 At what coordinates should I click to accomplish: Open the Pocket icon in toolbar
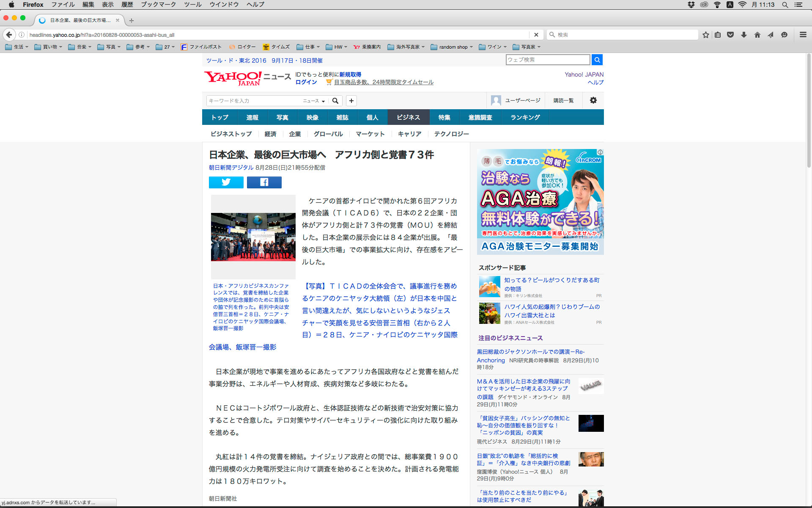(x=730, y=35)
